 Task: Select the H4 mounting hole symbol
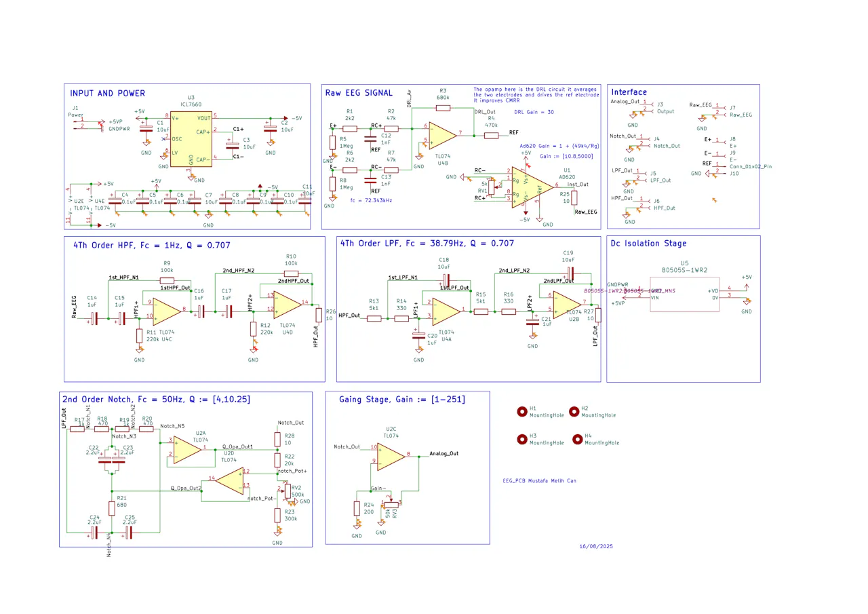(x=577, y=439)
